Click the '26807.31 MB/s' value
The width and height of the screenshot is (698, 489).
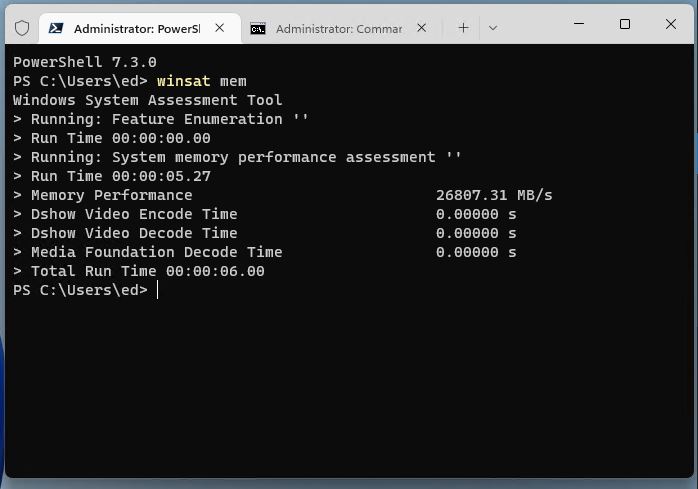coord(494,195)
